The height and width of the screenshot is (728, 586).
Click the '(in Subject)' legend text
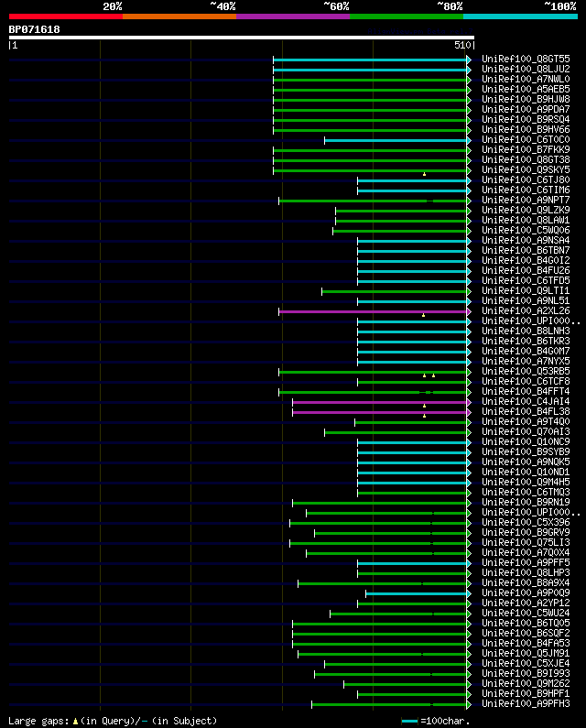click(184, 721)
